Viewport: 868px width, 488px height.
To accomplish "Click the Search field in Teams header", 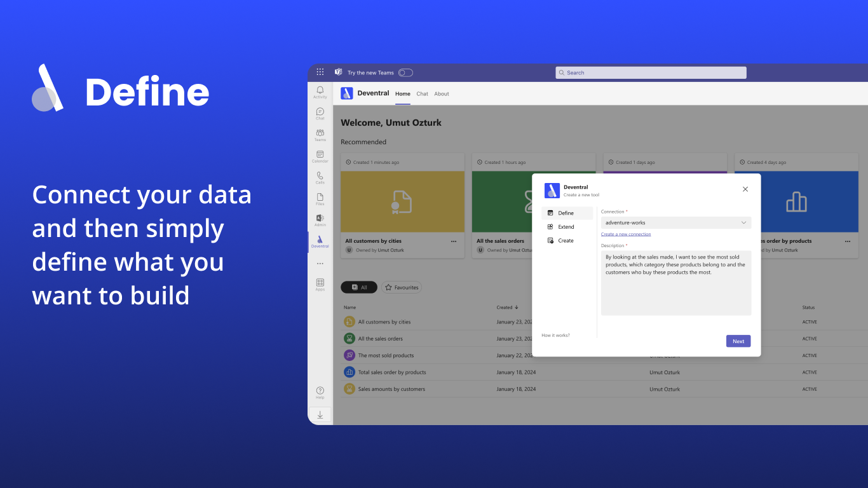I will [x=651, y=72].
